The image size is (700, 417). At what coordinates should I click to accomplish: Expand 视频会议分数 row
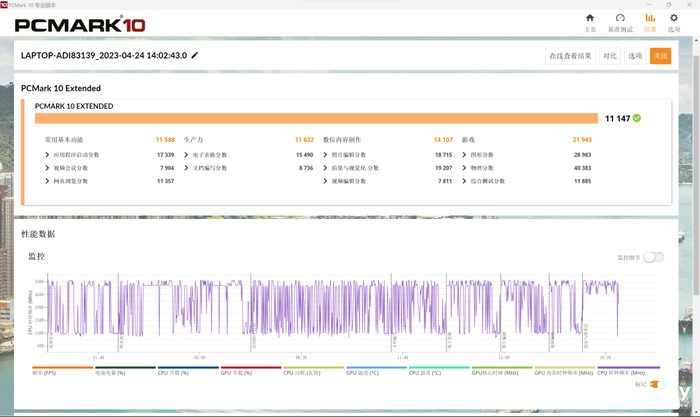(x=47, y=168)
